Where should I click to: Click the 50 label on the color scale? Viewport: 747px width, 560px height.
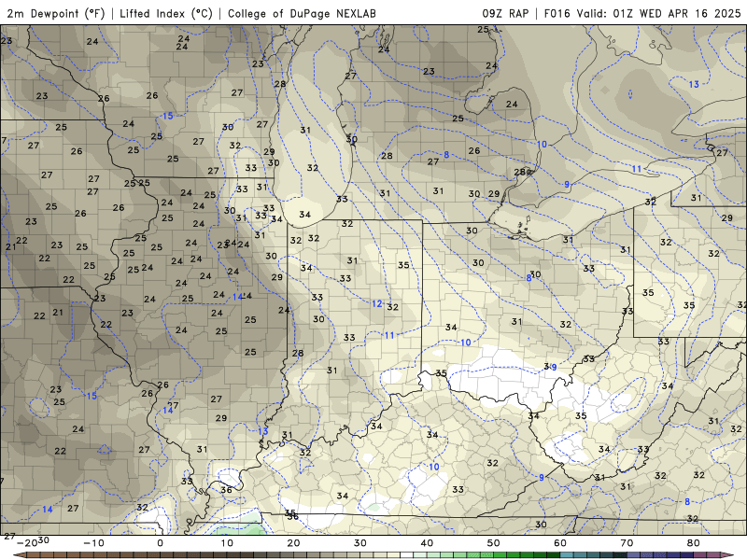pyautogui.click(x=494, y=543)
